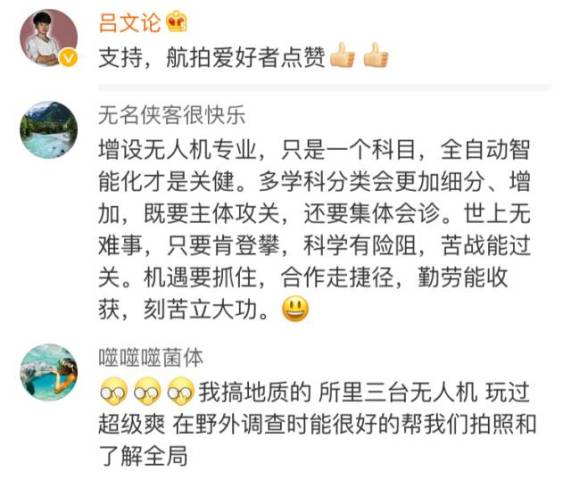Viewport: 571px width, 480px height.
Task: Open 无名侠客很快乐's mountain lake avatar
Action: tap(49, 130)
